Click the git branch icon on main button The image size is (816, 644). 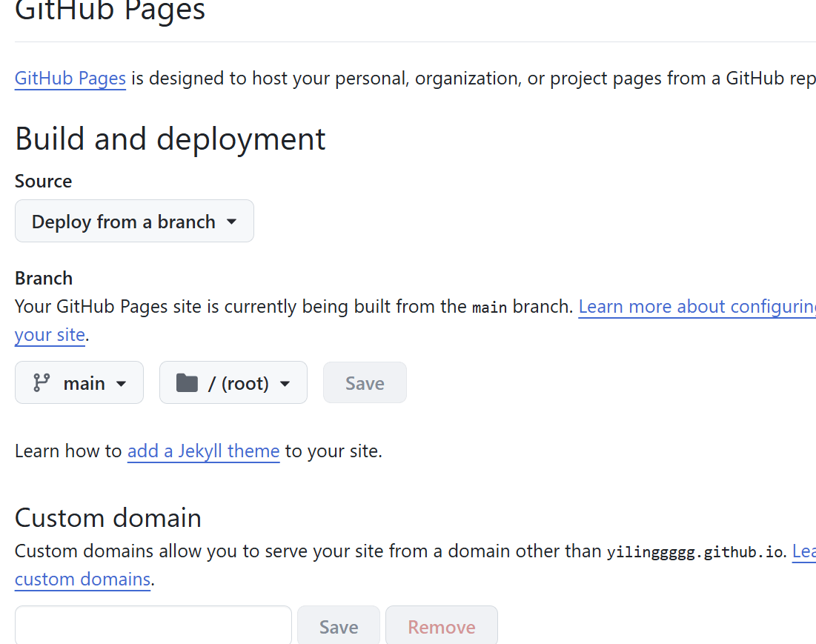point(42,383)
